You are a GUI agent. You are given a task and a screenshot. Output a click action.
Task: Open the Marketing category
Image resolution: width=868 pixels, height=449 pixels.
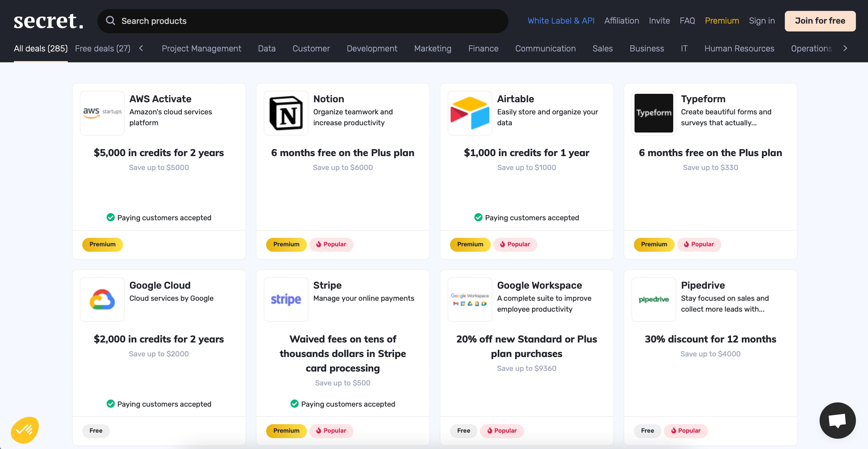click(x=433, y=48)
